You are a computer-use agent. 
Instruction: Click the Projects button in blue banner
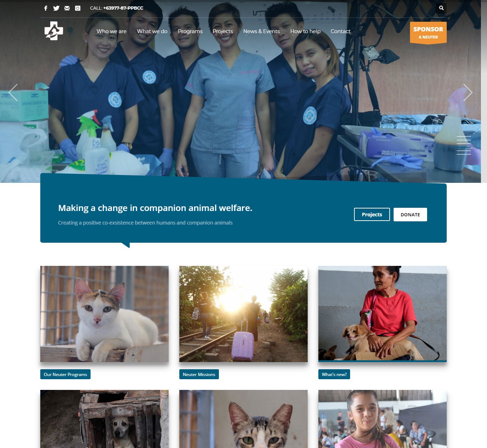tap(372, 215)
